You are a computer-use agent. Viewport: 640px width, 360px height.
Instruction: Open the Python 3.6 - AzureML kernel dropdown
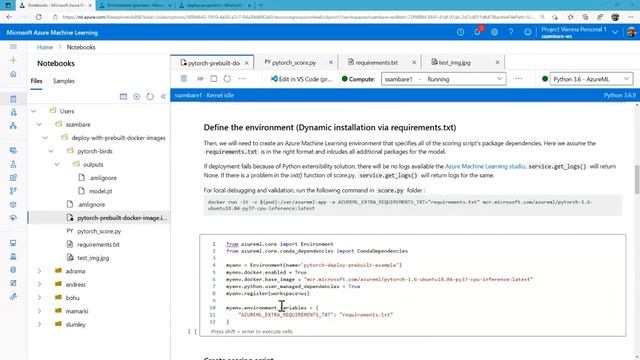tap(591, 79)
